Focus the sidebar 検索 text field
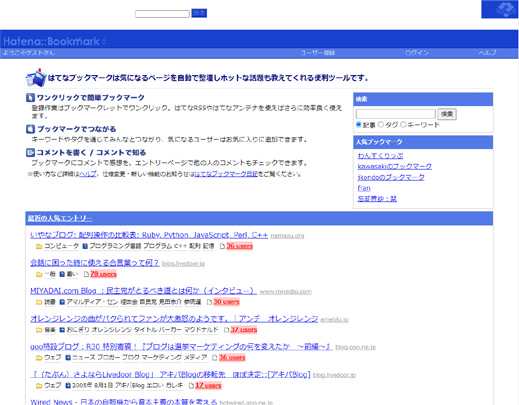This screenshot has width=519, height=405. (396, 114)
